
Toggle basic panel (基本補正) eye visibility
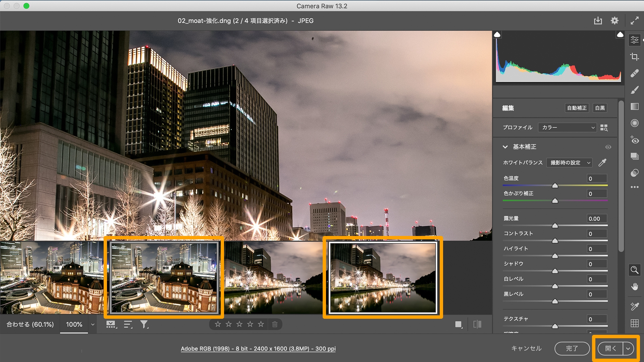coord(608,147)
